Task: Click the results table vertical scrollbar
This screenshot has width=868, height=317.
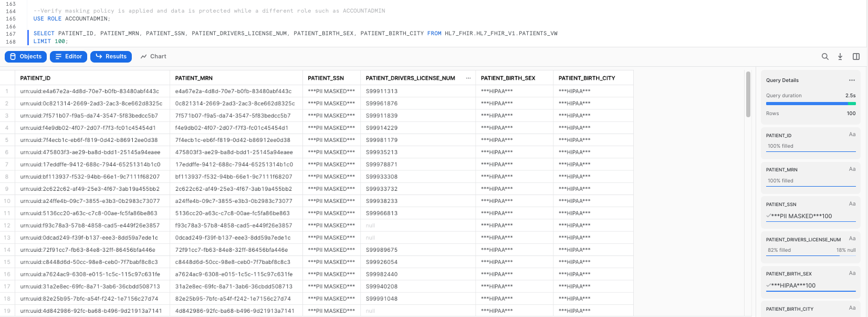Action: 748,95
